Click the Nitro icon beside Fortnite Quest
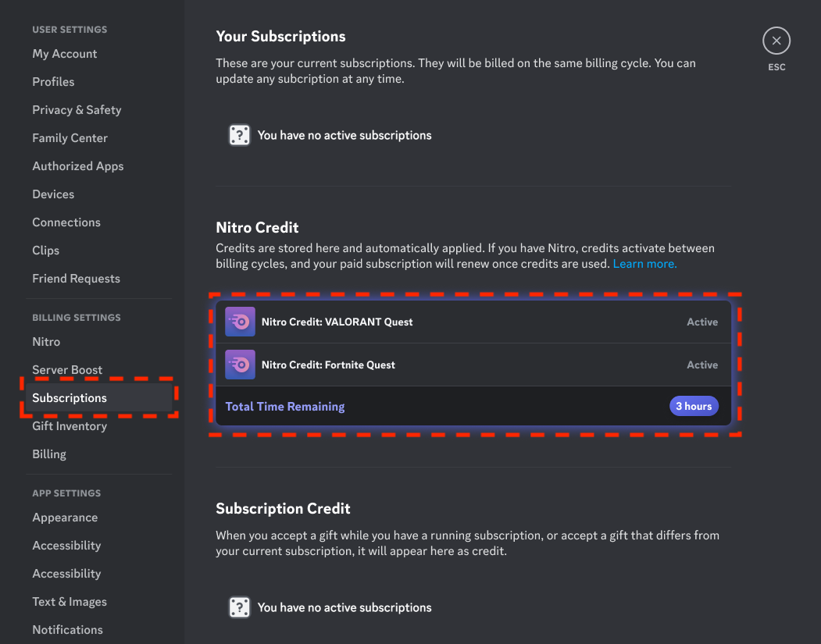The image size is (821, 644). (240, 365)
